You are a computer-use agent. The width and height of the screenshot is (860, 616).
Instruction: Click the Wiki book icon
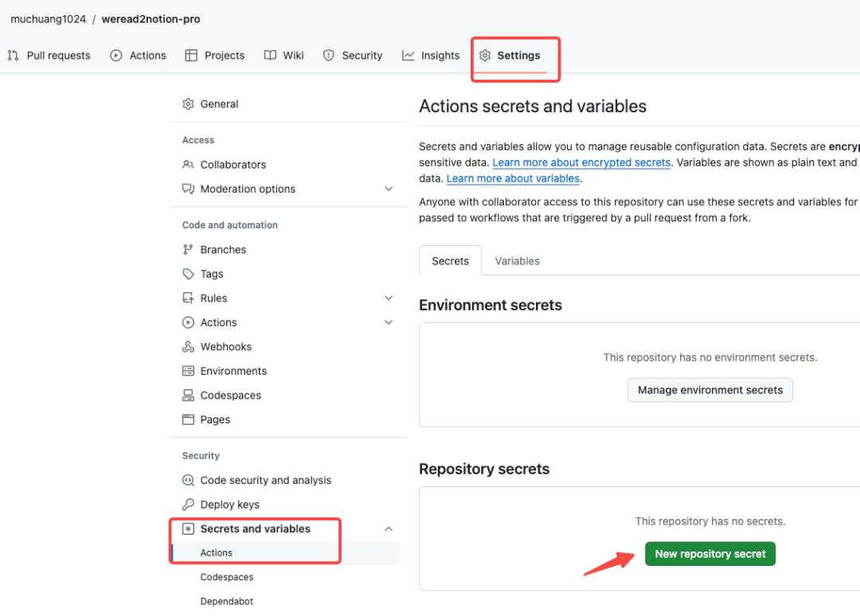click(x=270, y=56)
